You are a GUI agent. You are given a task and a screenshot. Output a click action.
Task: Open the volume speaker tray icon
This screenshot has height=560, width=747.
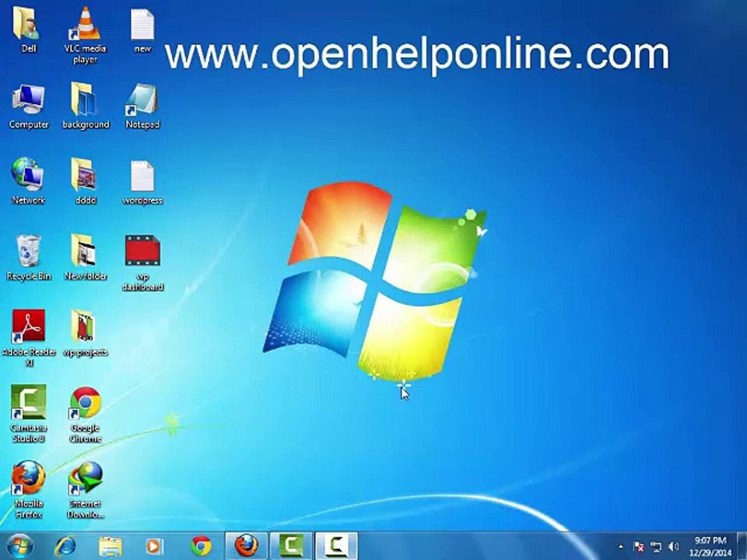(673, 547)
